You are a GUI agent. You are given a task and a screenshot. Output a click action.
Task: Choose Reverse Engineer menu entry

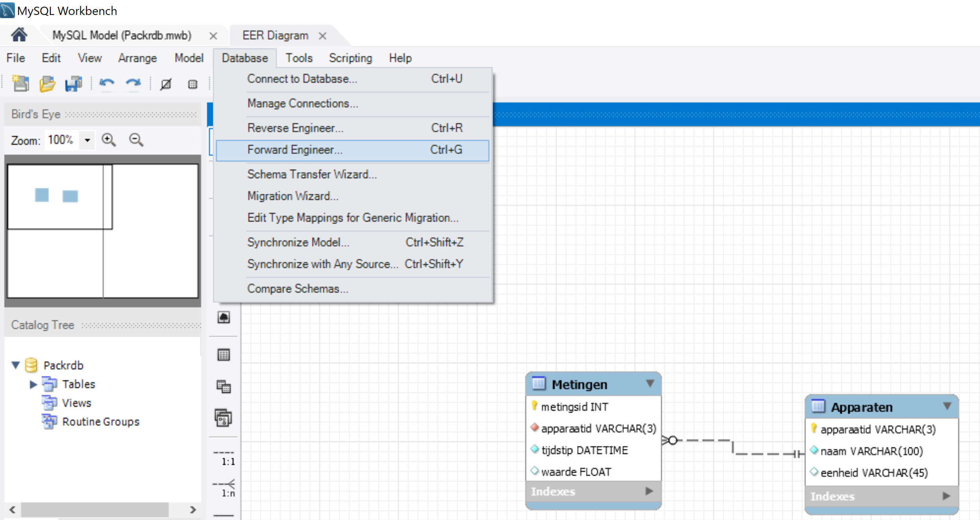point(353,128)
